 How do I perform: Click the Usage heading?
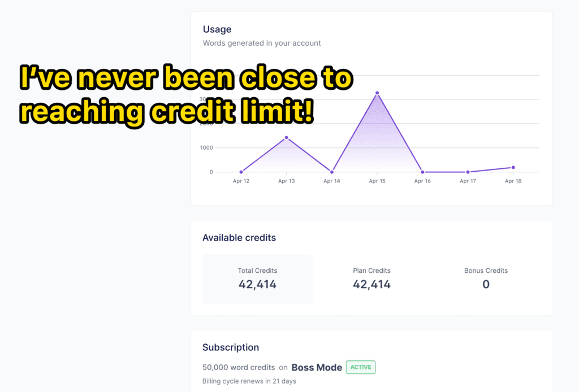[x=217, y=29]
